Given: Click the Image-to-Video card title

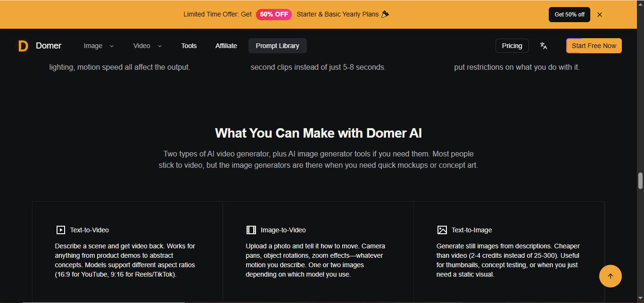Looking at the screenshot, I should [x=283, y=230].
